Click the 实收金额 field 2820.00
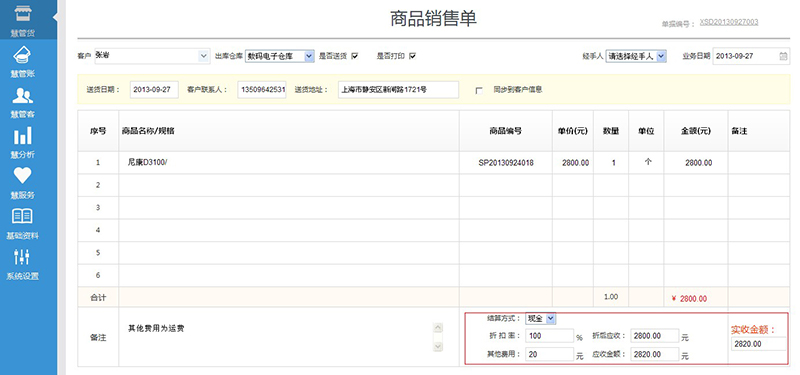Viewport: 800px width, 375px height. point(759,344)
